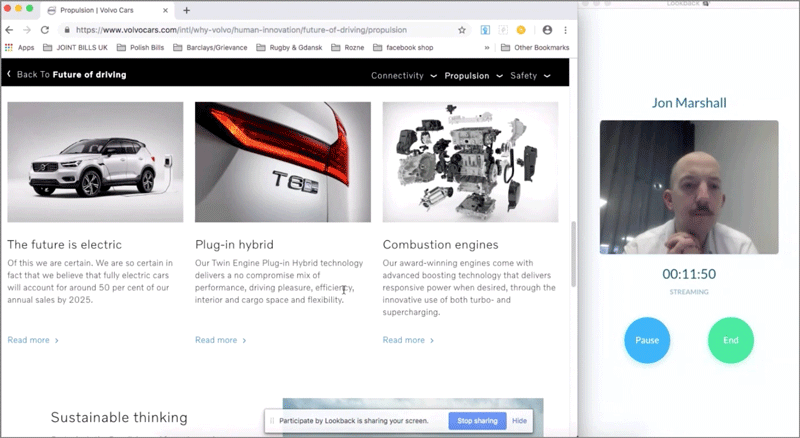This screenshot has height=438, width=800.
Task: Open the JOINT BILLS UK bookmark folder
Action: [x=76, y=47]
